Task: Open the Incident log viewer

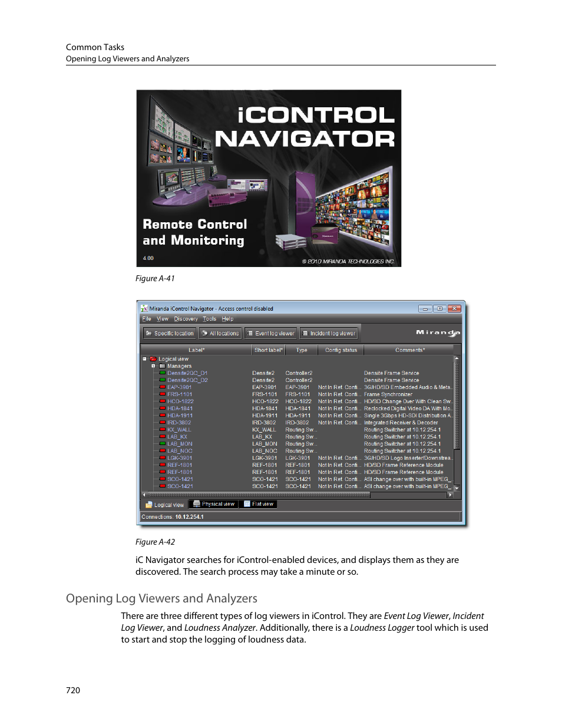Action: [x=329, y=334]
